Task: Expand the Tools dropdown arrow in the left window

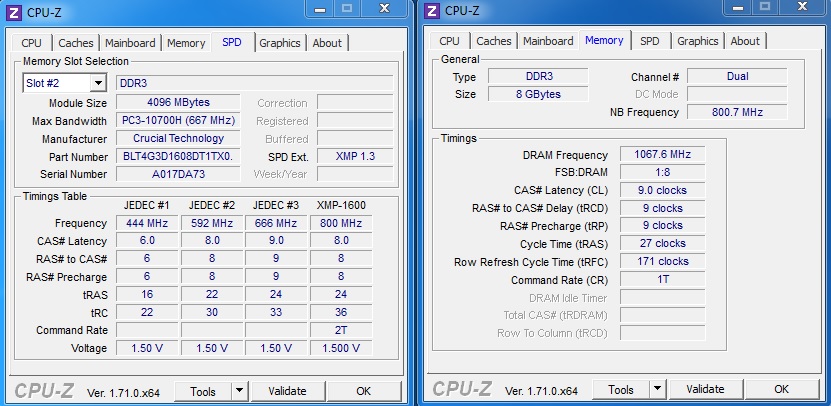Action: (x=240, y=391)
